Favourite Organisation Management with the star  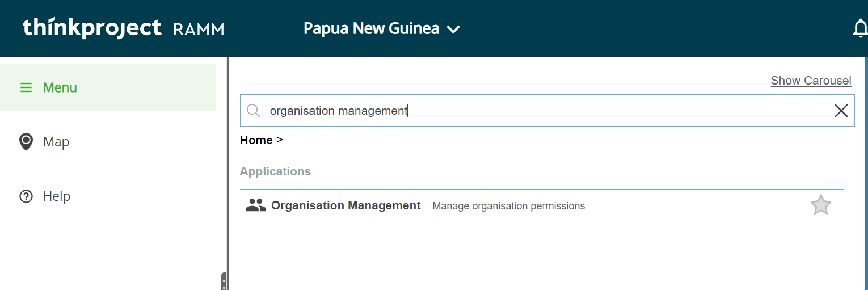point(820,205)
